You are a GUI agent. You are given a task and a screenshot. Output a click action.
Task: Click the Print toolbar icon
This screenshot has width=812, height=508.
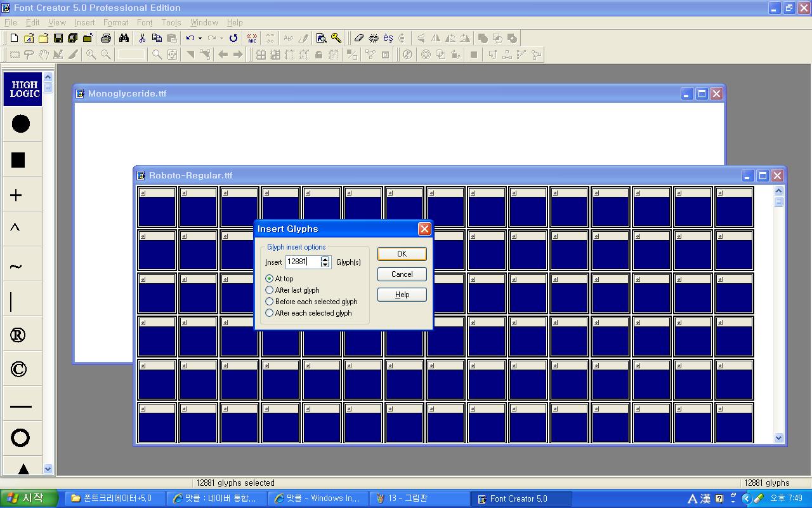click(x=106, y=38)
